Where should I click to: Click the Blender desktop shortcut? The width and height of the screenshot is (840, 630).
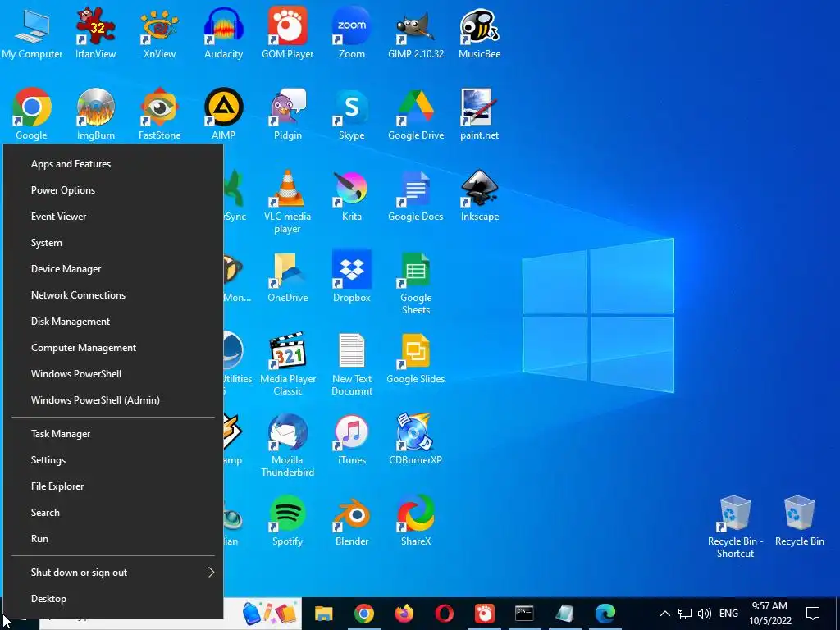[351, 520]
